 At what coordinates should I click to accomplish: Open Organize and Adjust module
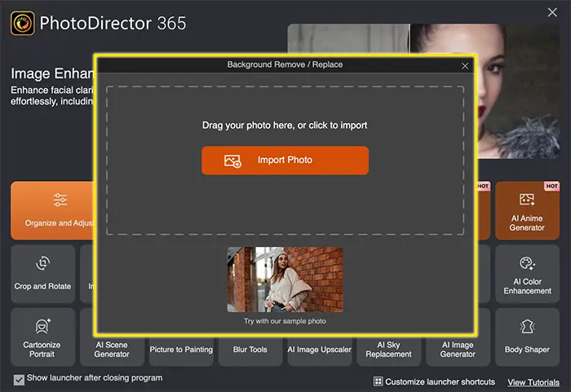(x=53, y=210)
